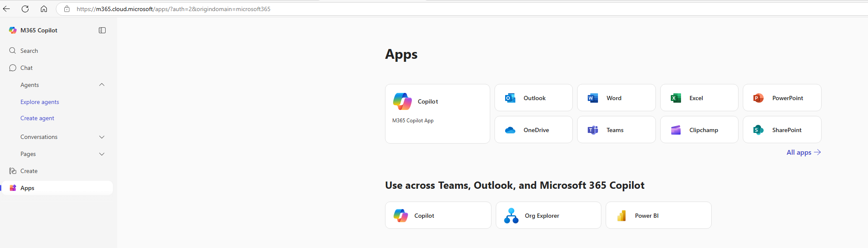Click the Chat bubble icon

coord(12,68)
